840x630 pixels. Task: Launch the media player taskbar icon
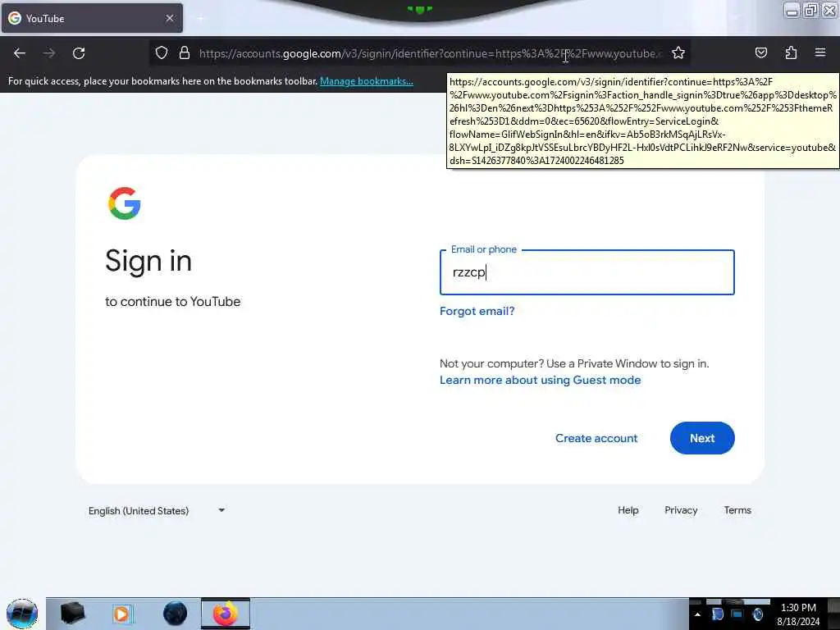click(x=121, y=614)
